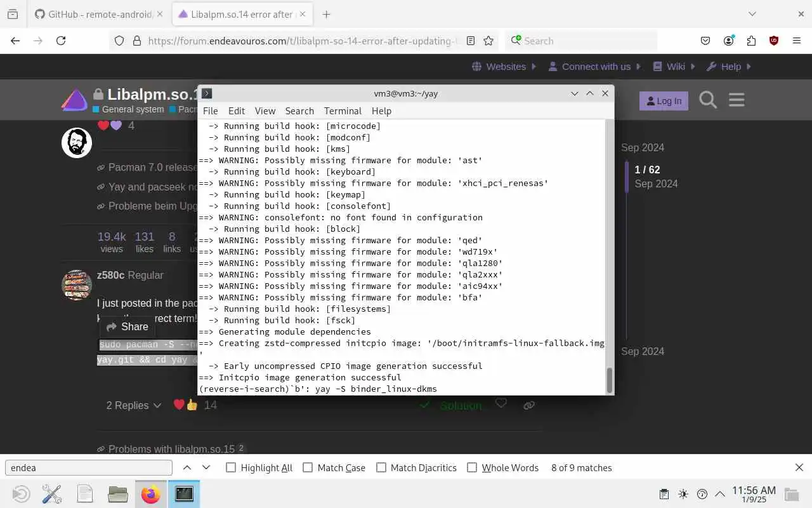Viewport: 812px width, 508px height.
Task: Open the terminal View menu
Action: [x=265, y=110]
